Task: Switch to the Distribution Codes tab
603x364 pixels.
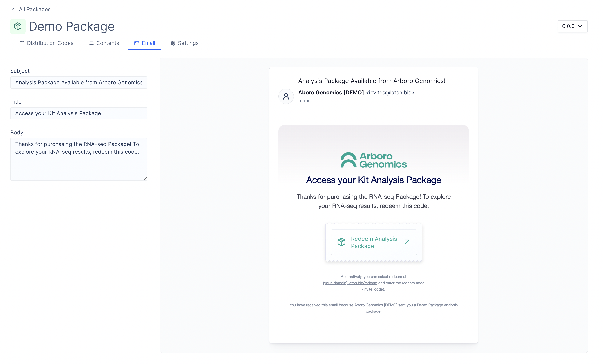Action: (46, 43)
